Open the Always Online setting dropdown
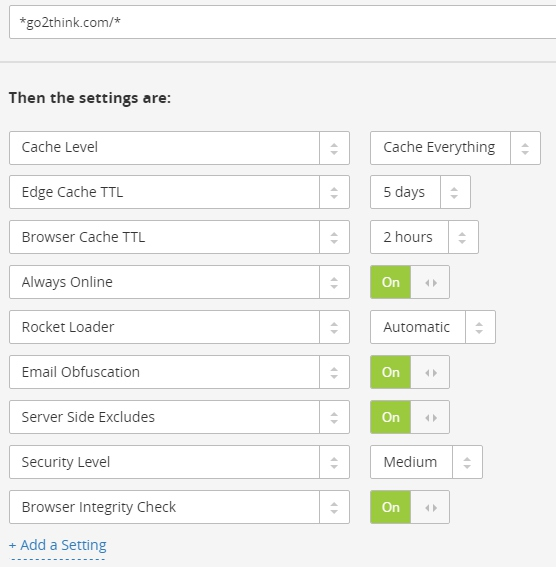 pos(179,282)
